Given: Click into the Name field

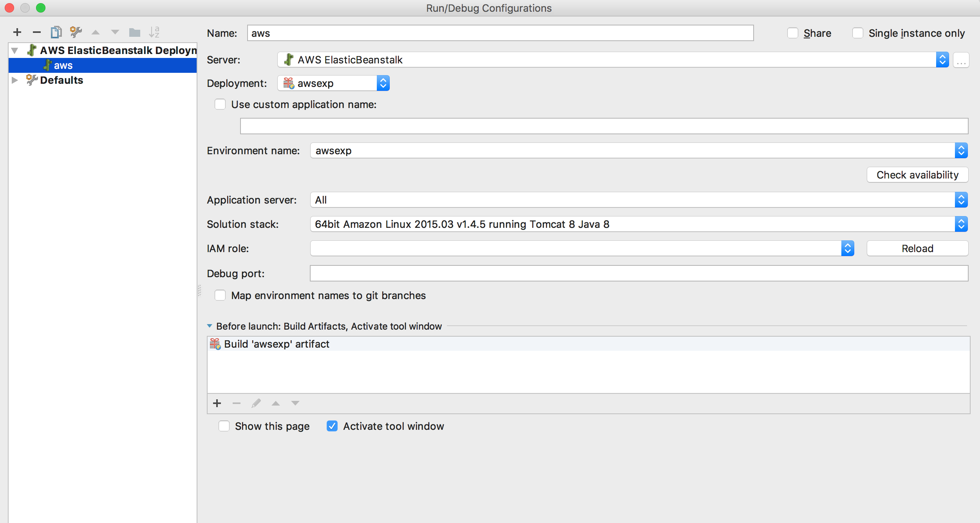Looking at the screenshot, I should (500, 33).
